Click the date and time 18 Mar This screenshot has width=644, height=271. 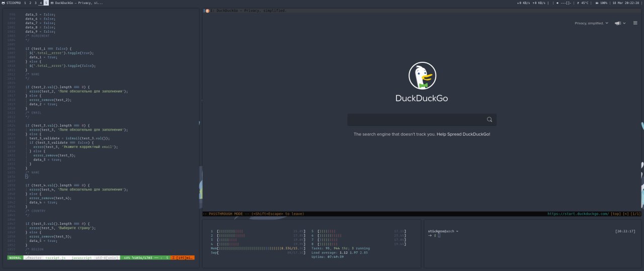point(627,3)
